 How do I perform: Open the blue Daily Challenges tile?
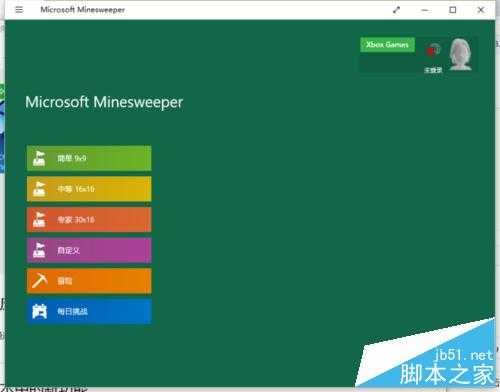pyautogui.click(x=89, y=312)
